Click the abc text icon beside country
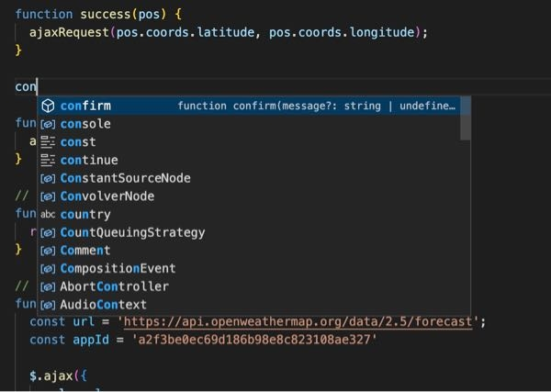Image resolution: width=551 pixels, height=392 pixels. tap(48, 214)
